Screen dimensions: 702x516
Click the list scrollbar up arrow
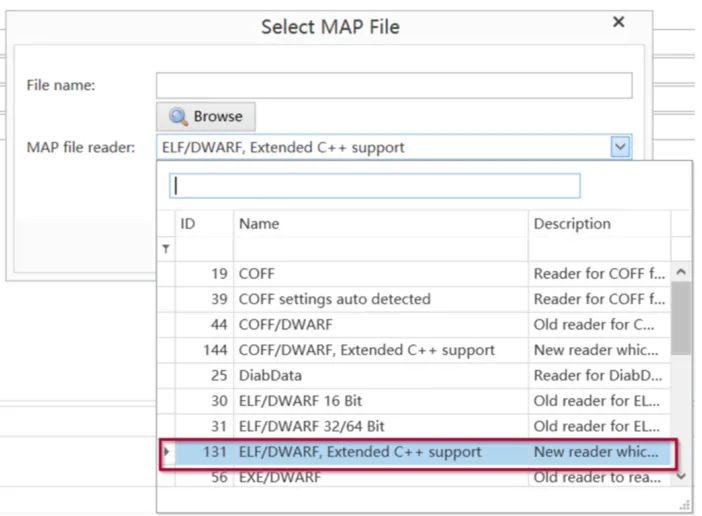tap(681, 272)
